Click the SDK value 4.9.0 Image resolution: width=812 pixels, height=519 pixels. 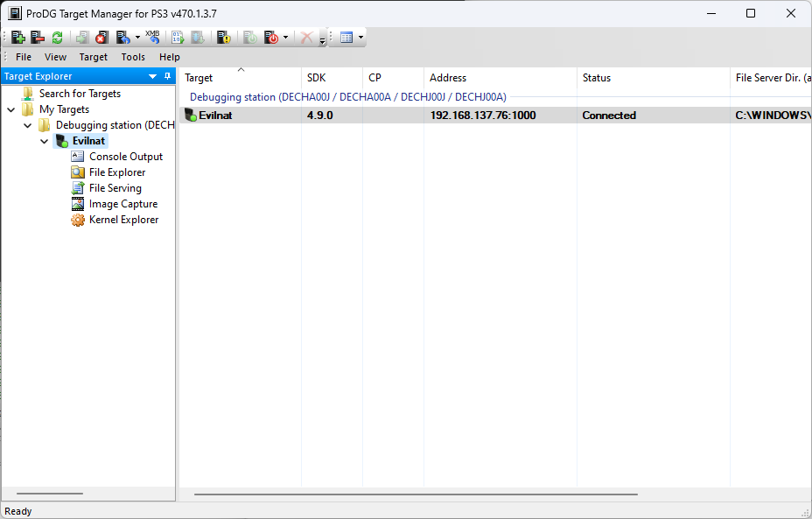[320, 116]
